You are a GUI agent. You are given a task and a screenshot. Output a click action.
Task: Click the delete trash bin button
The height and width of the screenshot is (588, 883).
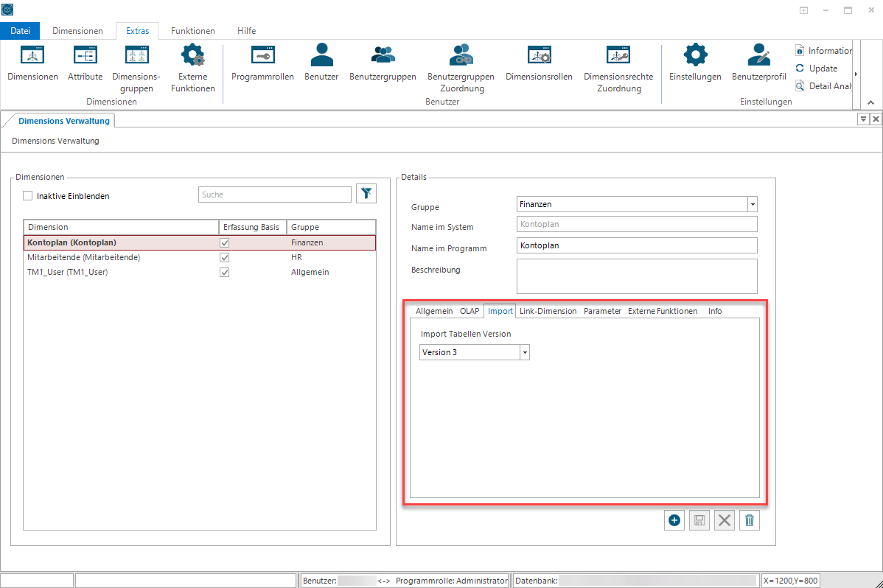(x=750, y=520)
